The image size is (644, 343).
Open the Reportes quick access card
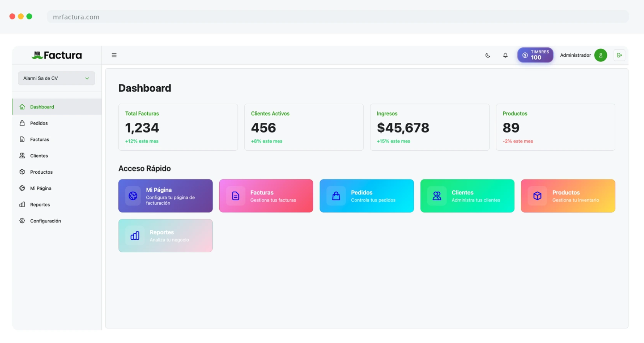click(x=165, y=236)
